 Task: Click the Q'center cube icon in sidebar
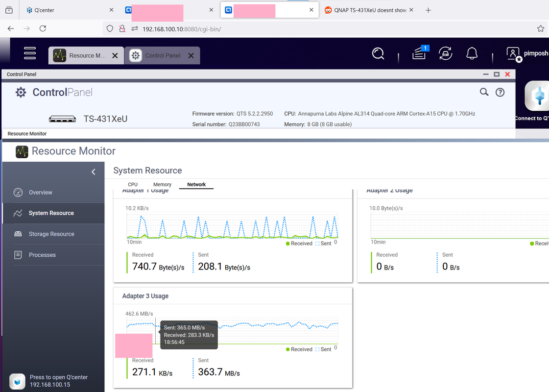tap(17, 381)
